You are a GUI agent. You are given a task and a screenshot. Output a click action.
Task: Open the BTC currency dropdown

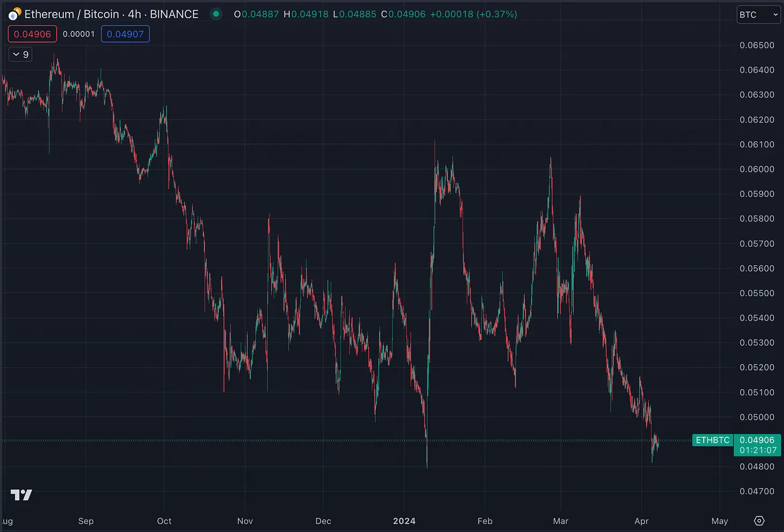tap(758, 15)
